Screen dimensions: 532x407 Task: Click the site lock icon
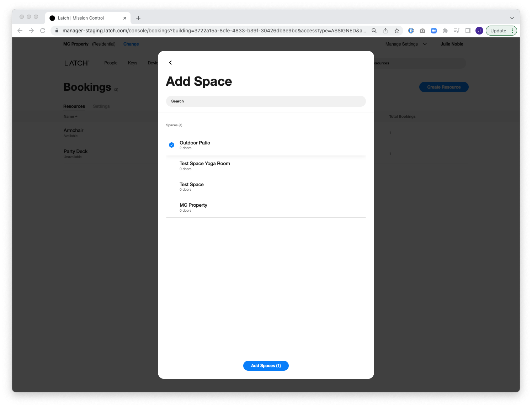pos(57,31)
